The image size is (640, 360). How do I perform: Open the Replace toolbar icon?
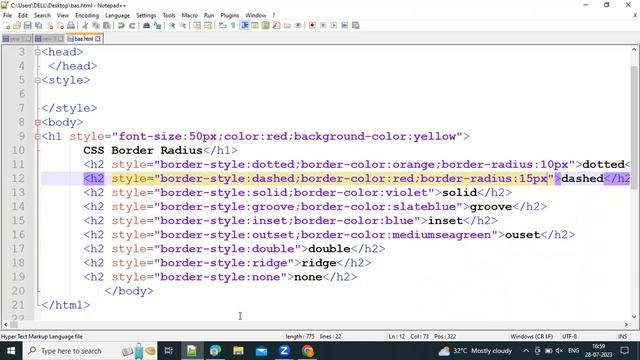[x=157, y=25]
